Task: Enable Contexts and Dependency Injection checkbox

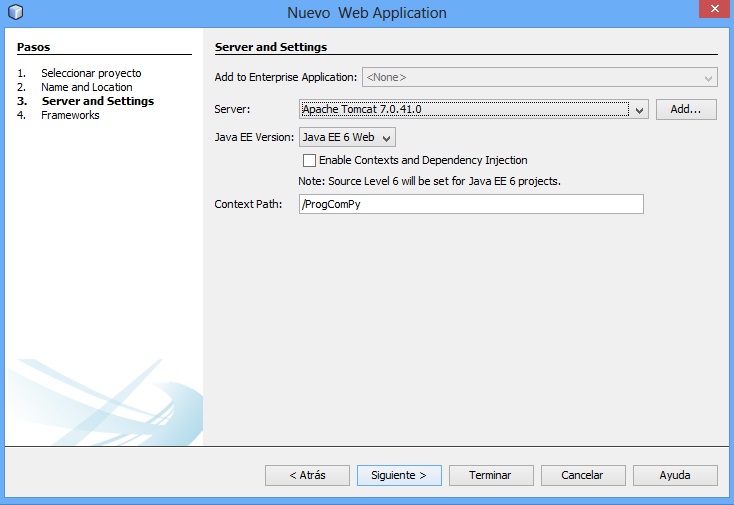Action: (309, 161)
